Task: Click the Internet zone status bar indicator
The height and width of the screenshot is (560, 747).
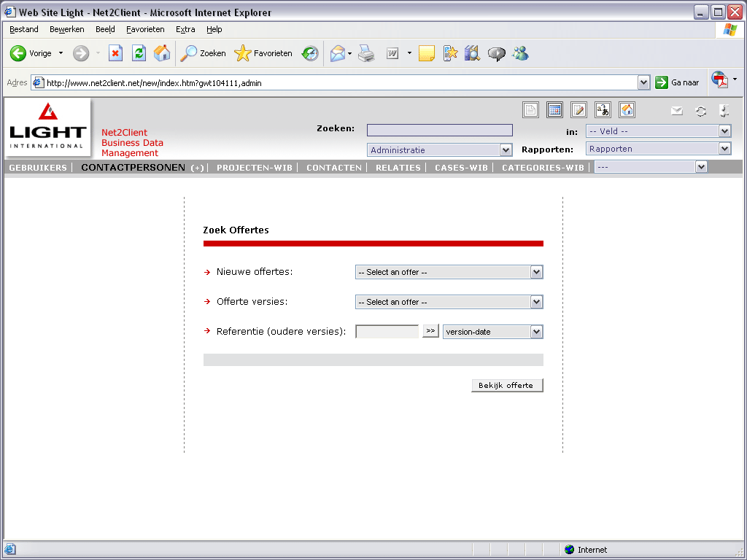Action: [586, 550]
